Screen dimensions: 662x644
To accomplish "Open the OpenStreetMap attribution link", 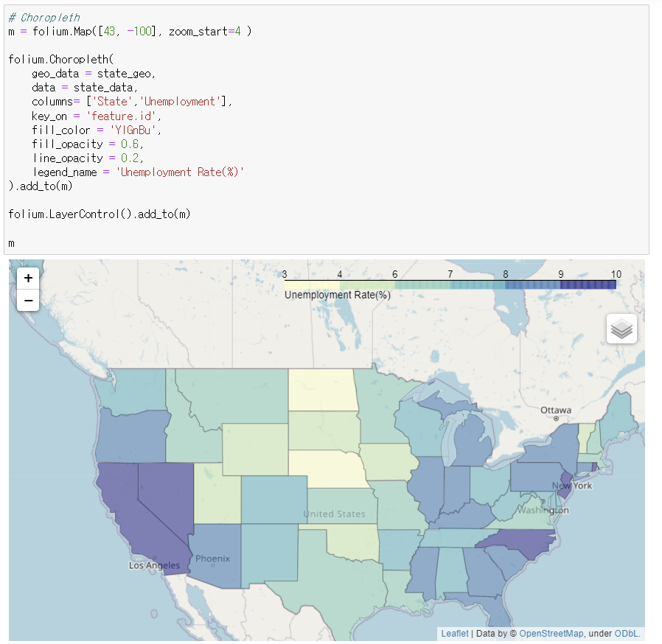I will [x=551, y=634].
